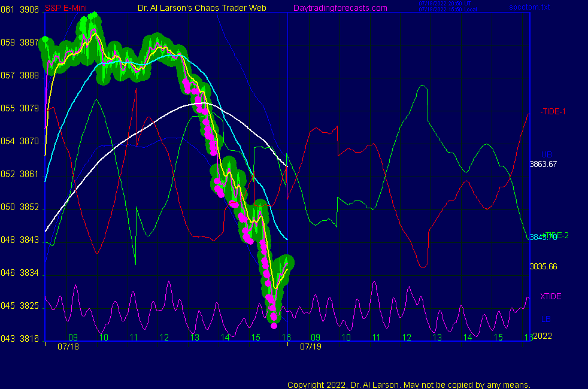Click the 07/19 date label on time axis
Image resolution: width=588 pixels, height=389 pixels.
(x=311, y=347)
